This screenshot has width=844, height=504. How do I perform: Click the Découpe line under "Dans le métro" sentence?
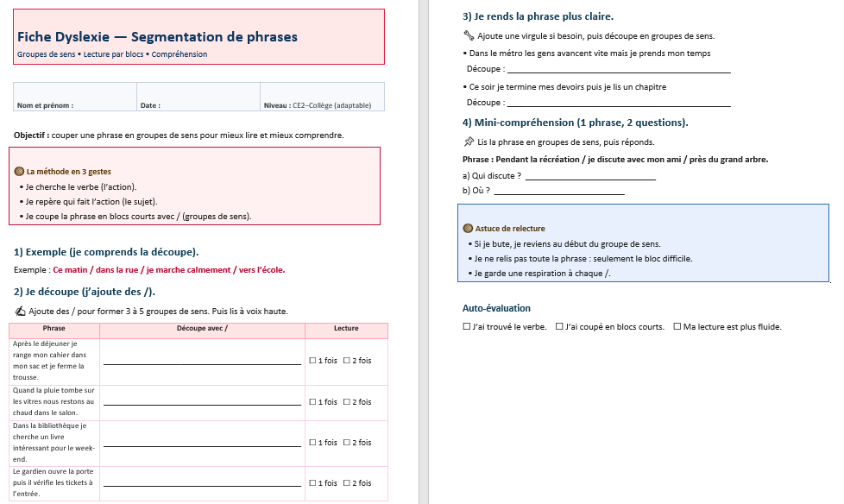pos(619,71)
